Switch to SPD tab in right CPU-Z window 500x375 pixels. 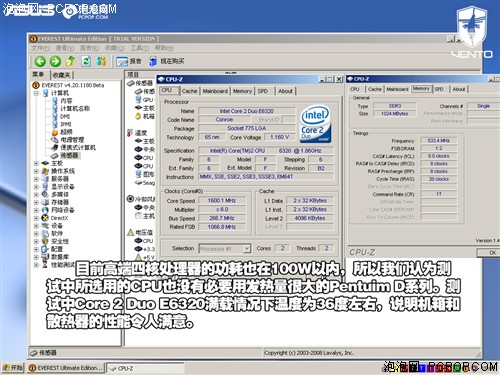coord(439,89)
